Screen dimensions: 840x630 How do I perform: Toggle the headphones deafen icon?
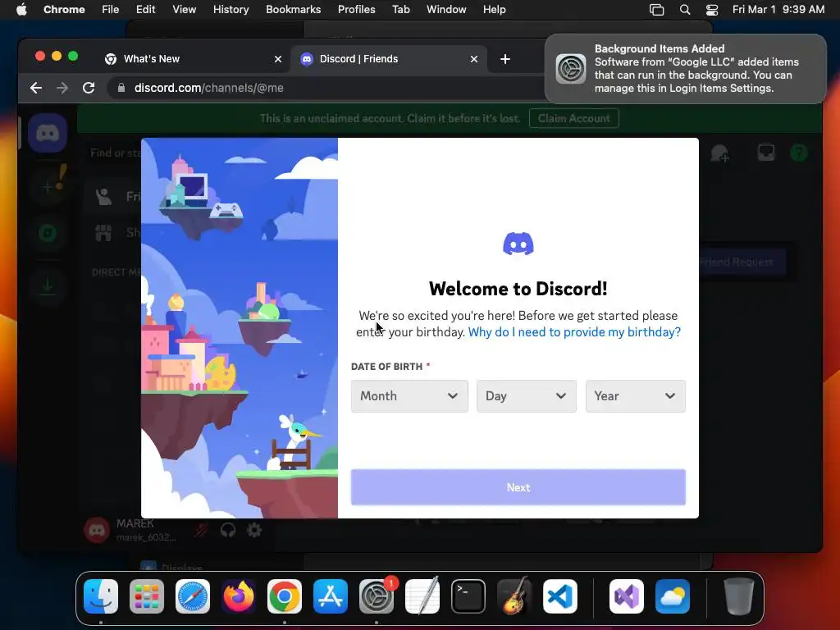[x=228, y=531]
